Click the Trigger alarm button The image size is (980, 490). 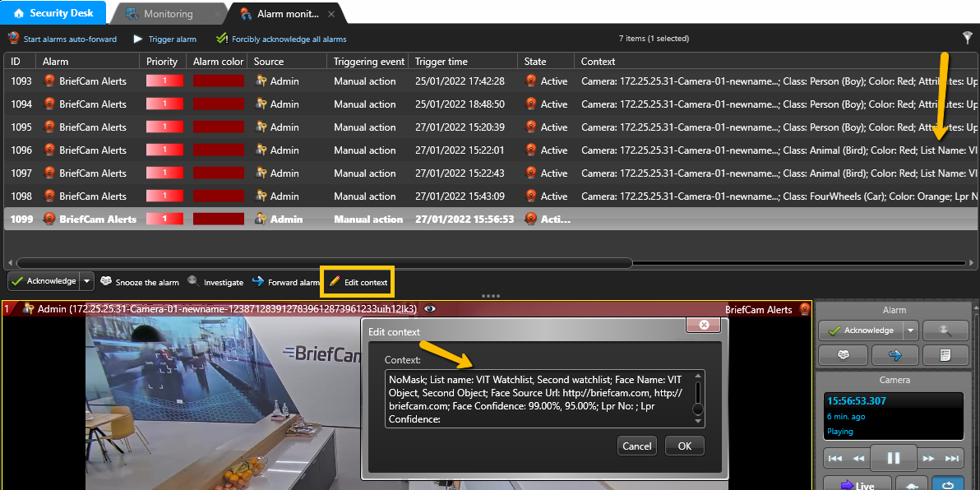[165, 39]
